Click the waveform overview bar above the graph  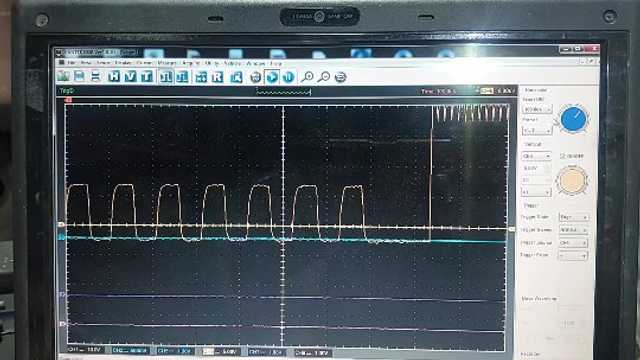(x=284, y=91)
